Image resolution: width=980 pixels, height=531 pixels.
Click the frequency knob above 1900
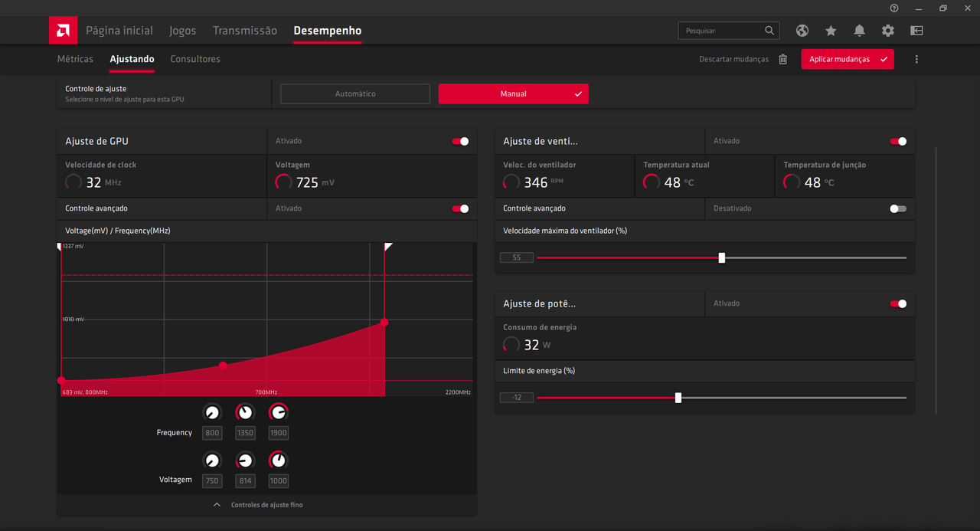pos(279,412)
